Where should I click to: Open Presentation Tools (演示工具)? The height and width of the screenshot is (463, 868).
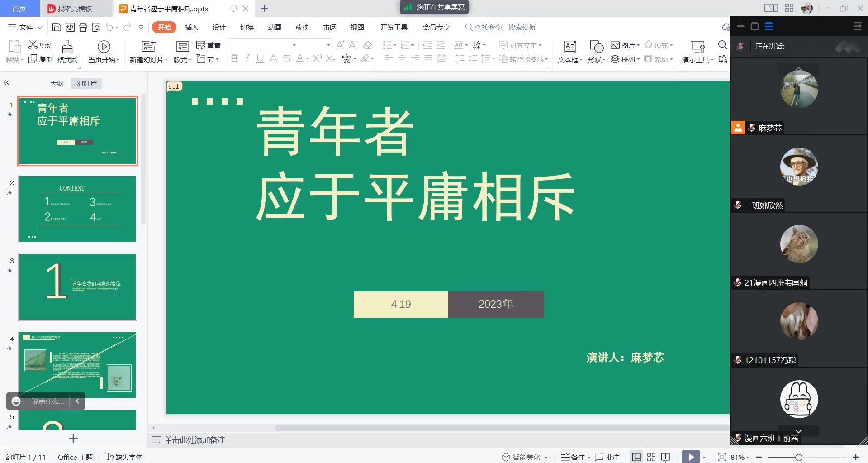(x=697, y=52)
